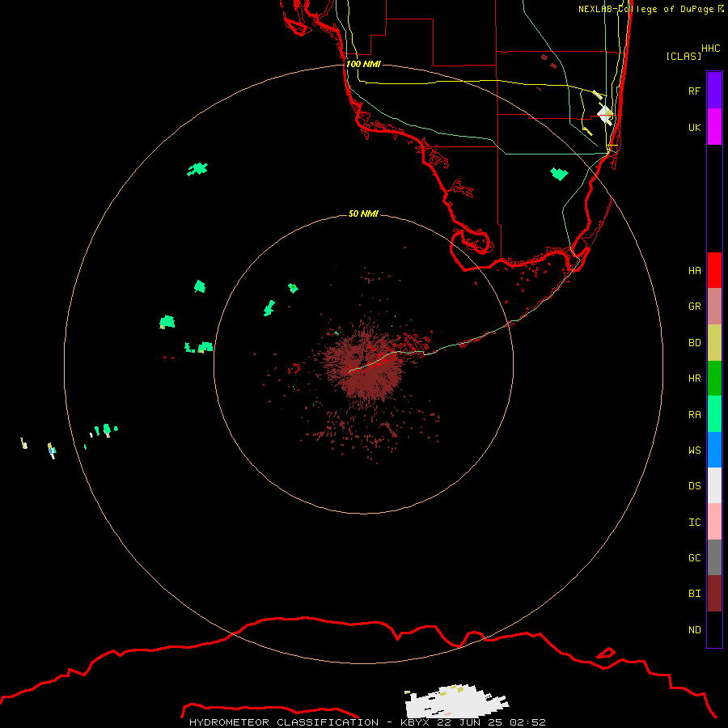The height and width of the screenshot is (728, 728).
Task: Click the HA red legend swatch
Action: pos(714,270)
